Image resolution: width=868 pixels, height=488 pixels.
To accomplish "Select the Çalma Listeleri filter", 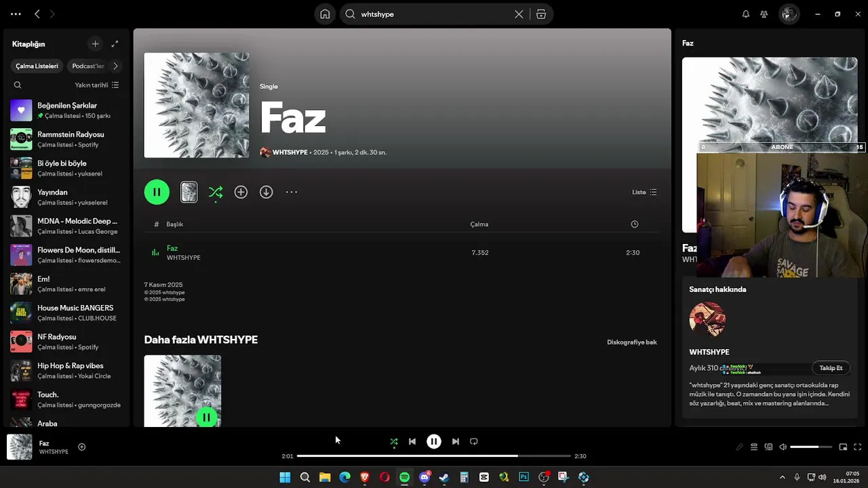I will click(37, 66).
